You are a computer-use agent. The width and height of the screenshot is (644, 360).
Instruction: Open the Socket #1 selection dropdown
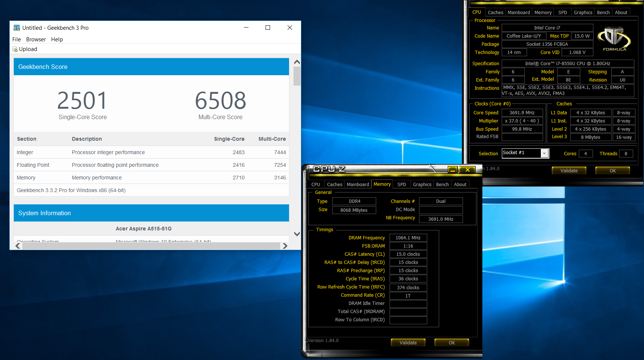click(x=545, y=153)
